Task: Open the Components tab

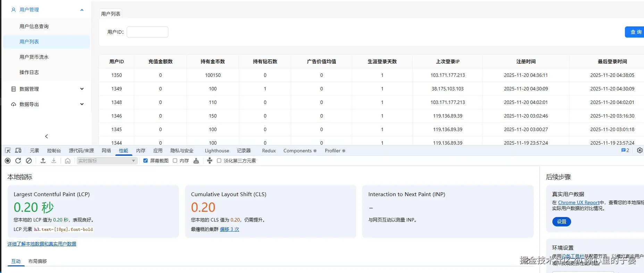Action: (x=300, y=151)
